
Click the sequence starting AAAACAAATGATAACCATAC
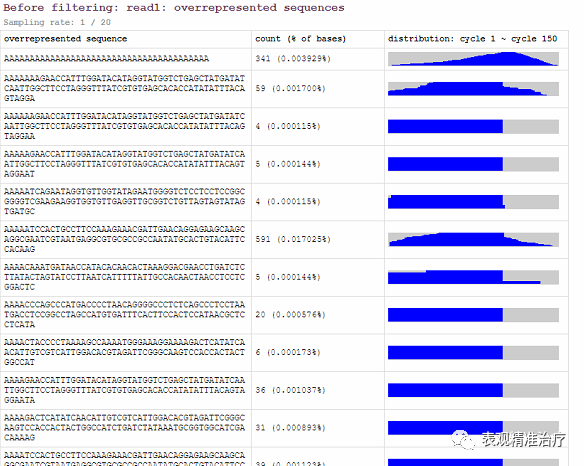coord(124,277)
